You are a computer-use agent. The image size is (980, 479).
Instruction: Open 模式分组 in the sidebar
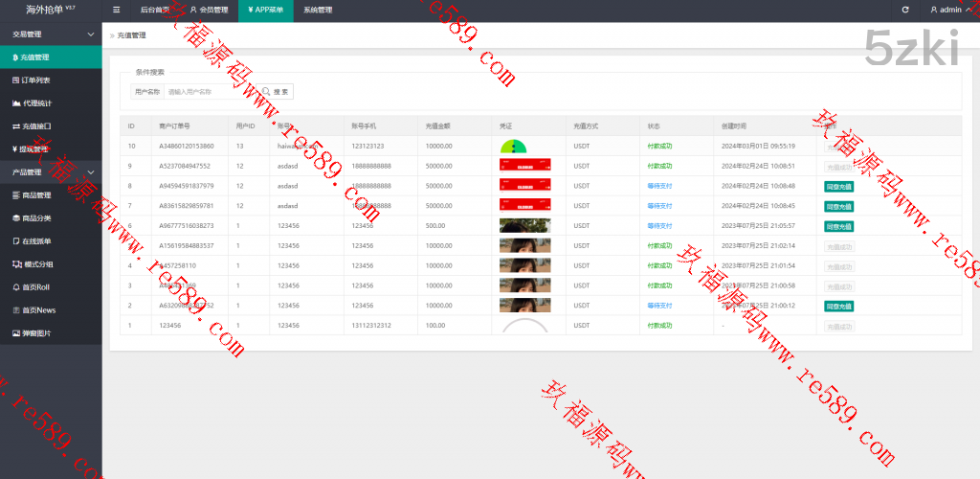coord(36,263)
